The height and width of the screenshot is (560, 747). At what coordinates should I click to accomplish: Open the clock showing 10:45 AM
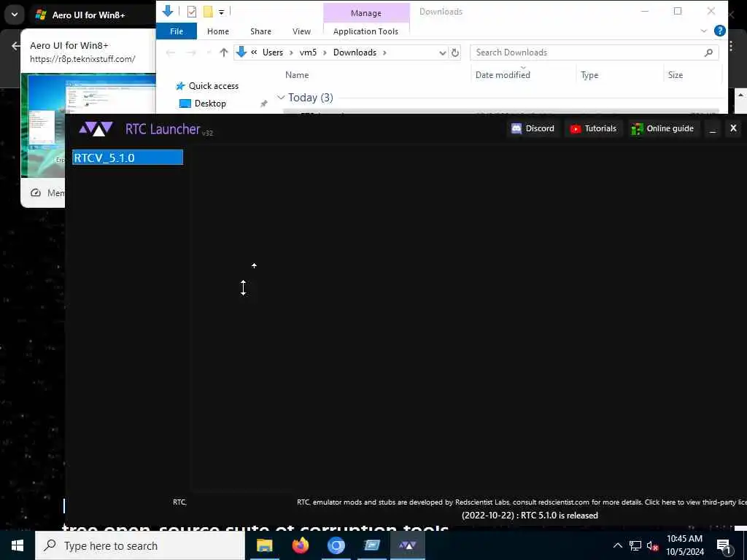click(684, 545)
